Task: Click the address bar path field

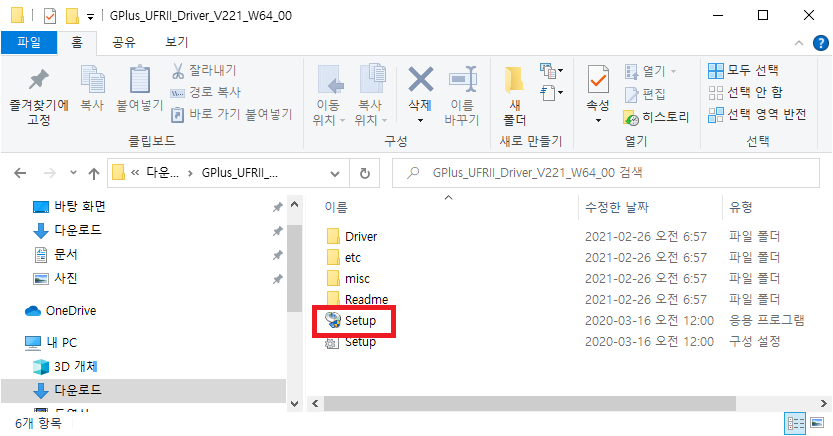Action: (x=228, y=173)
